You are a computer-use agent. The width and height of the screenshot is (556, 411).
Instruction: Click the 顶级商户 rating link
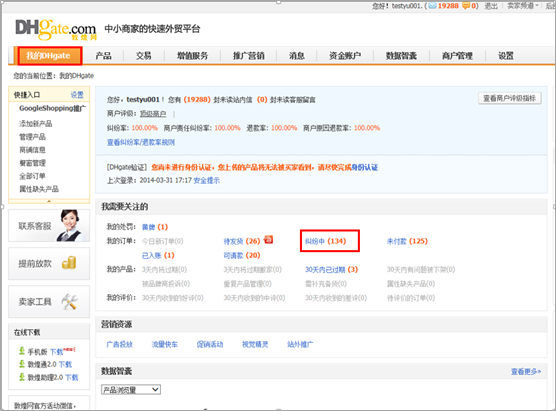[x=153, y=113]
